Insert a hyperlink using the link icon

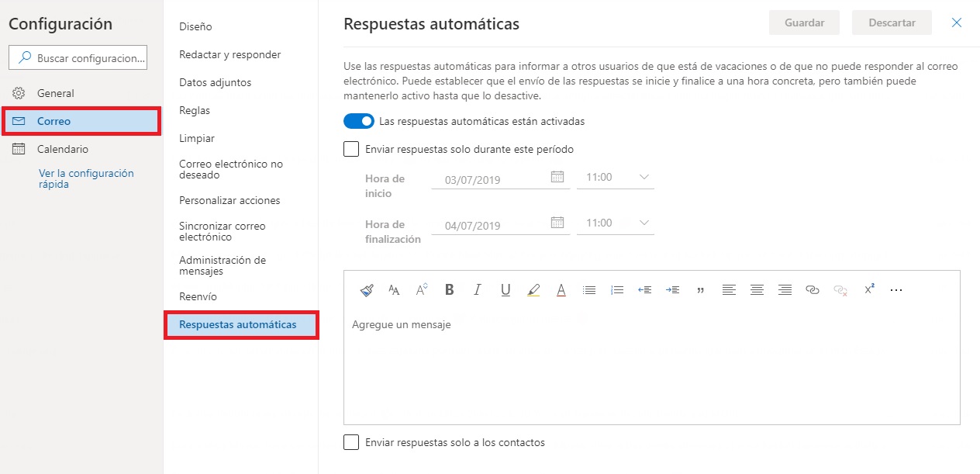tap(813, 289)
